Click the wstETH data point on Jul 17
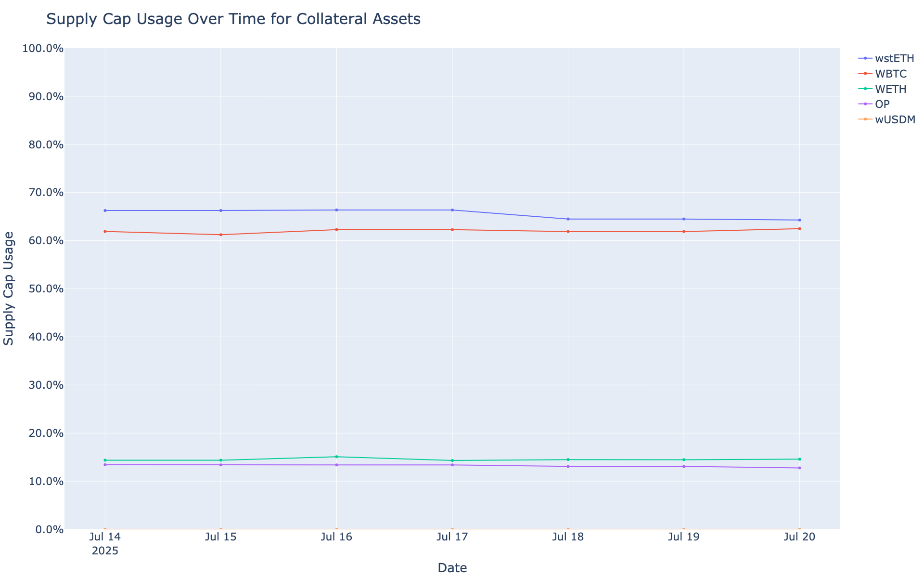This screenshot has width=924, height=578. (x=452, y=210)
